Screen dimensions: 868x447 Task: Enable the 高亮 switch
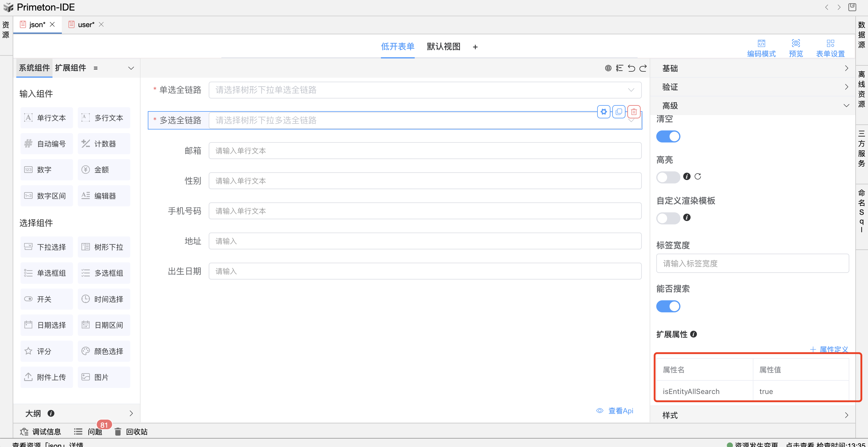(x=668, y=177)
